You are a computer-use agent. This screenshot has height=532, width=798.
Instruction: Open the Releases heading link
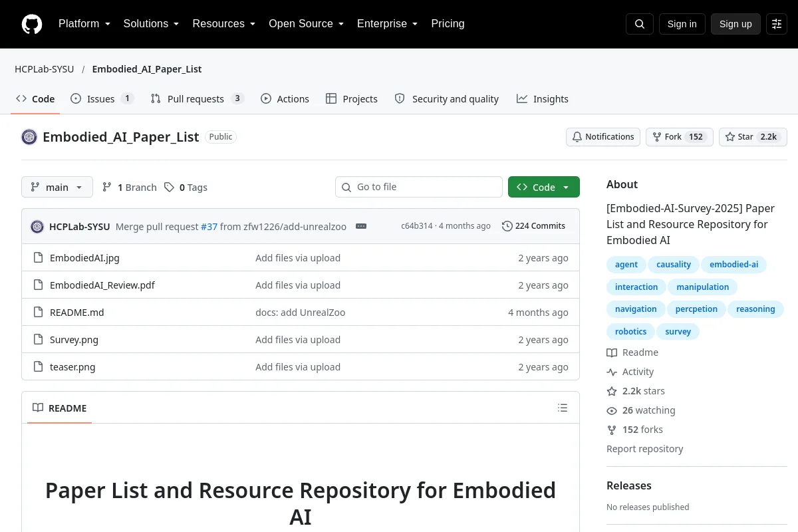coord(629,485)
